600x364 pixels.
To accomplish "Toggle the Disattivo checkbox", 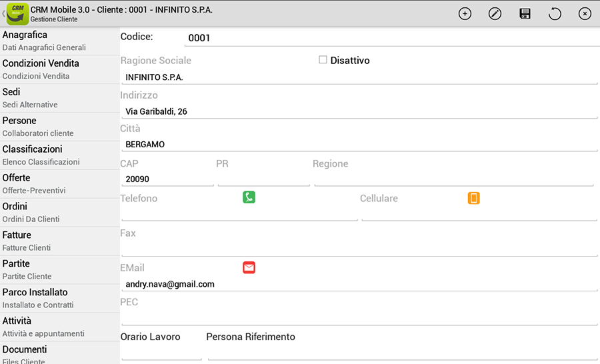I will coord(323,60).
